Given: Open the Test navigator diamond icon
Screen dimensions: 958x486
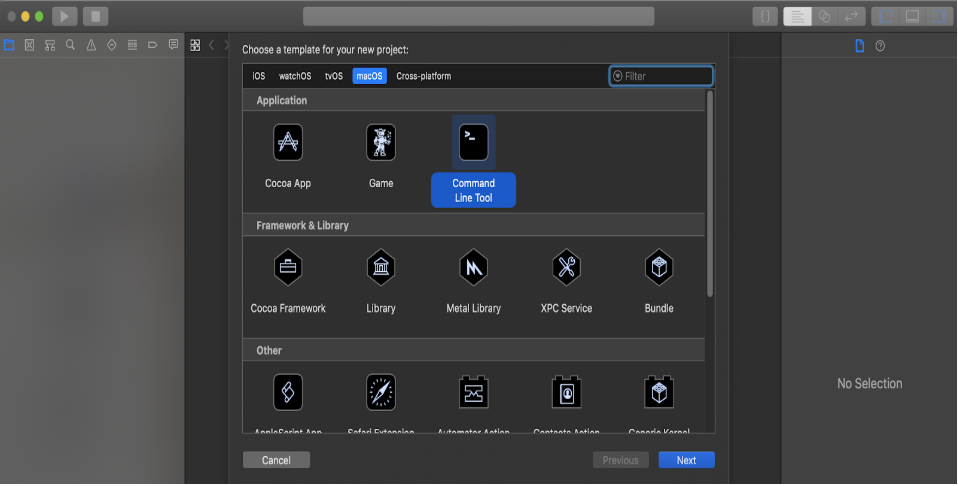Looking at the screenshot, I should 112,45.
